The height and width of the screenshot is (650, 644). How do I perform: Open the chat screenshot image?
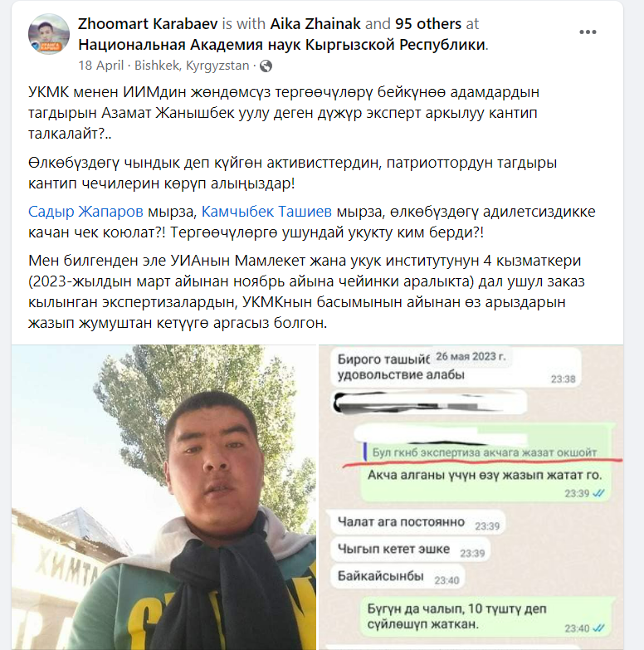click(471, 497)
